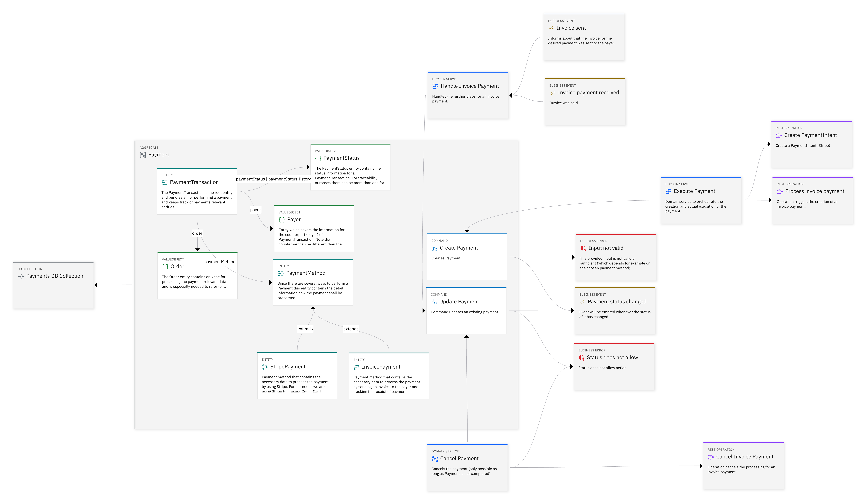Image resolution: width=866 pixels, height=504 pixels.
Task: Click the Update Payment command function icon
Action: [x=434, y=302]
